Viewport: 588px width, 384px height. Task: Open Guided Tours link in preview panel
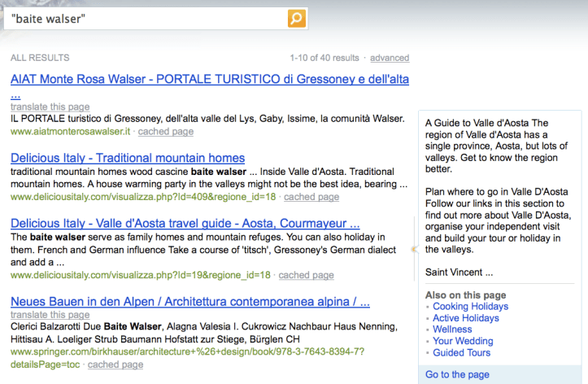(462, 352)
